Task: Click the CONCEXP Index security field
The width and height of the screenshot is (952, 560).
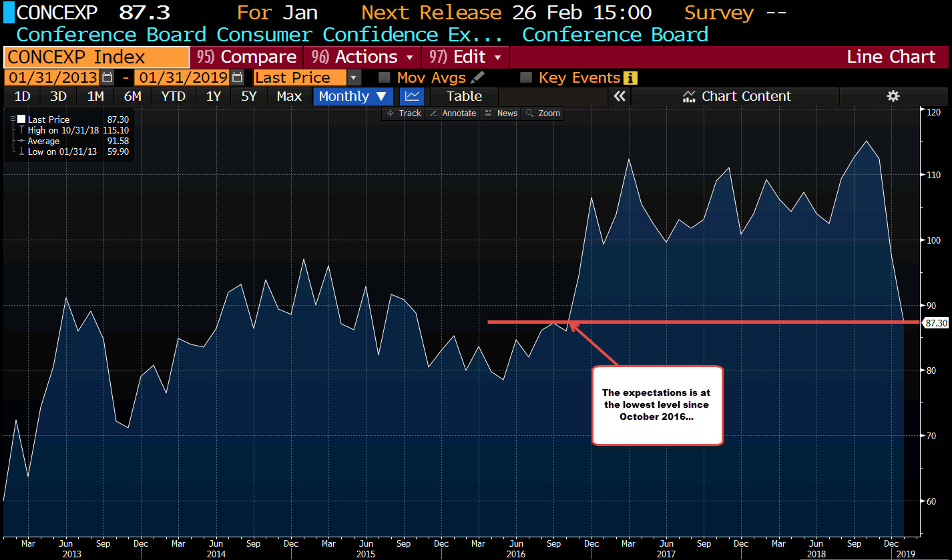Action: point(96,57)
